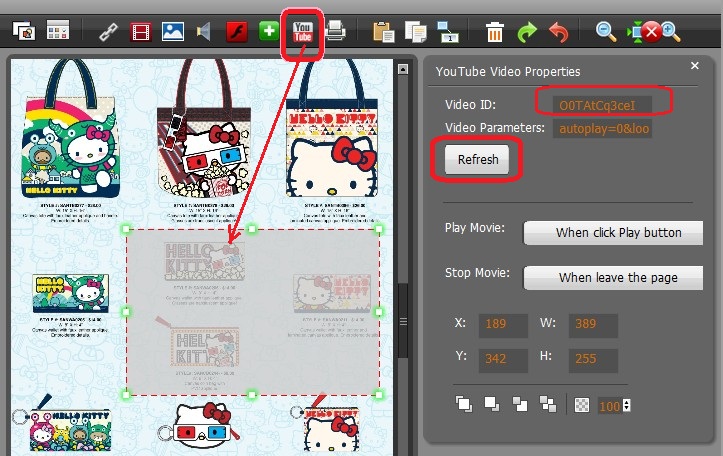Click the Video Parameters text field
This screenshot has height=456, width=723.
click(604, 129)
